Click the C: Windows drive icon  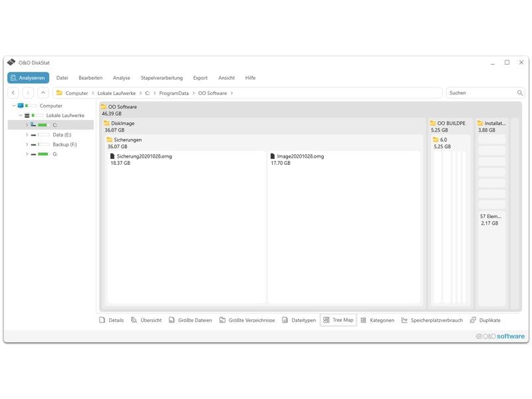tap(33, 124)
